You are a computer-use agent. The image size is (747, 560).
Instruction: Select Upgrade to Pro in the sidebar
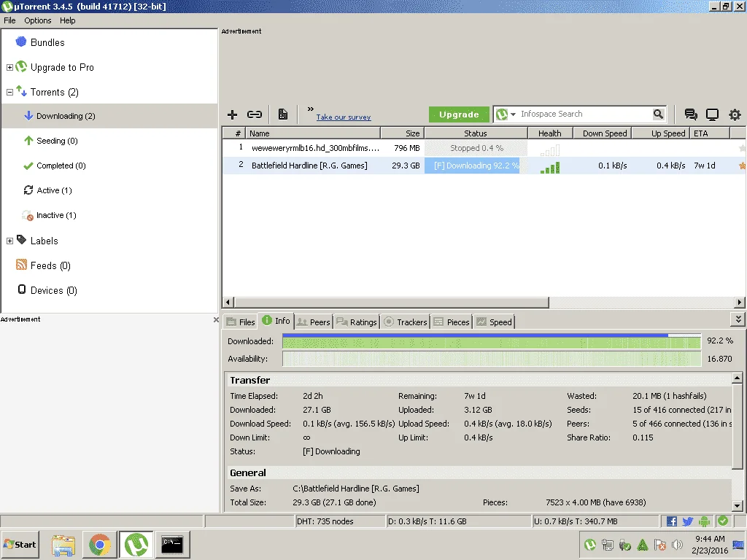[x=62, y=67]
